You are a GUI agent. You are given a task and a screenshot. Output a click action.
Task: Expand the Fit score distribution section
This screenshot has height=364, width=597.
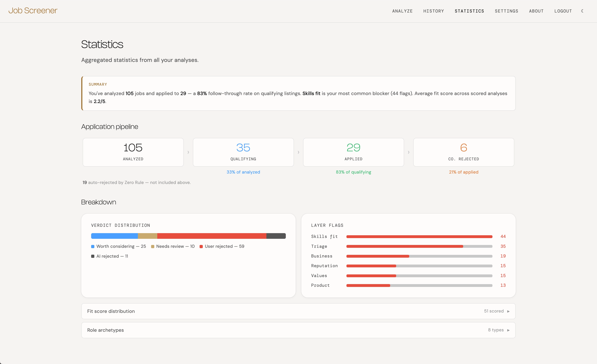pos(298,311)
